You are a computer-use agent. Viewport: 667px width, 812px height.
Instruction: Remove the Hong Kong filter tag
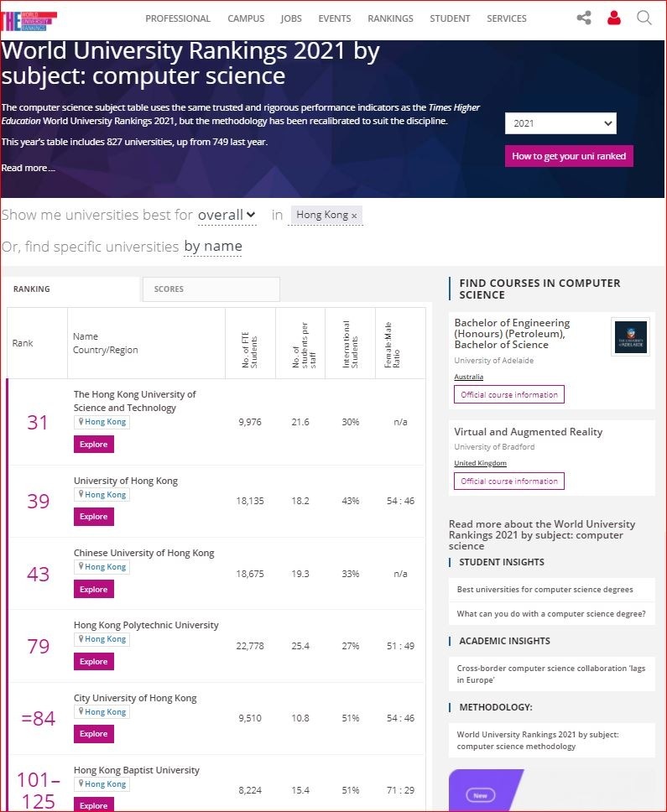pos(356,214)
